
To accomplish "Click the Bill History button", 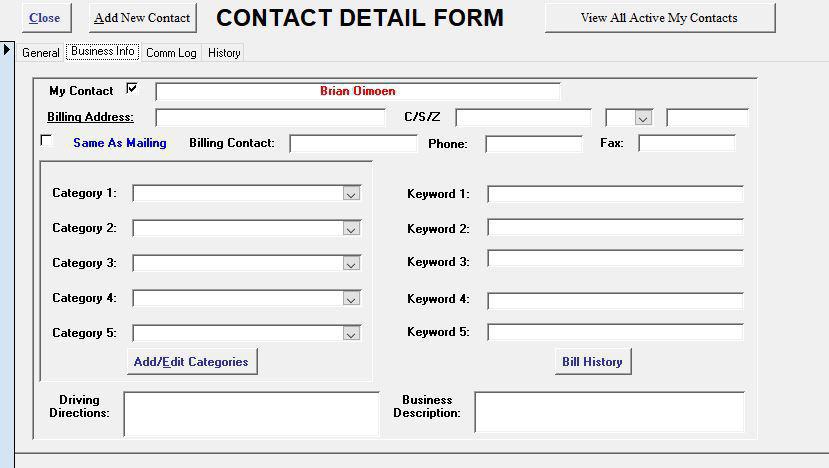I will point(592,362).
